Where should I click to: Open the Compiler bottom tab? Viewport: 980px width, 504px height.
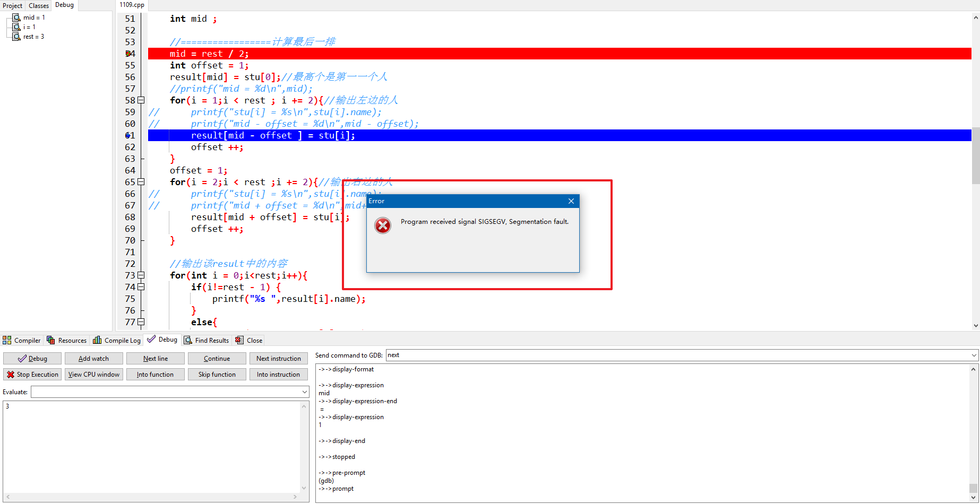[22, 340]
